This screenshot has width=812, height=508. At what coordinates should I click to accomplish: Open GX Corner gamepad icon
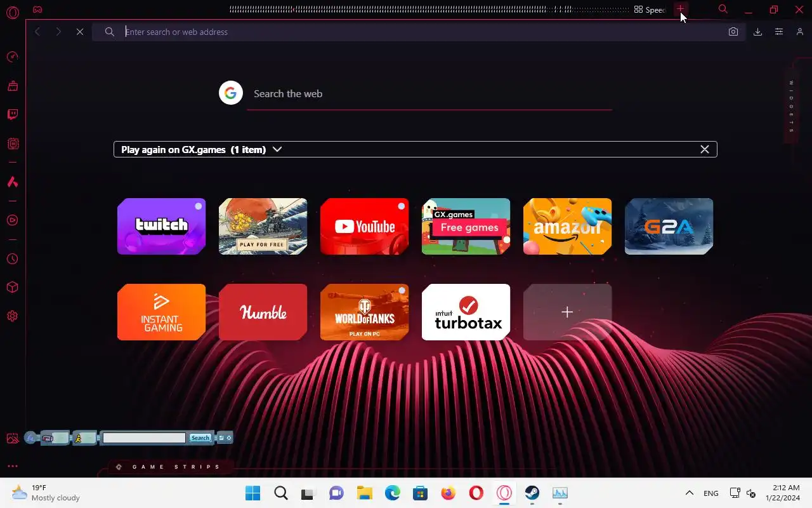pyautogui.click(x=37, y=10)
